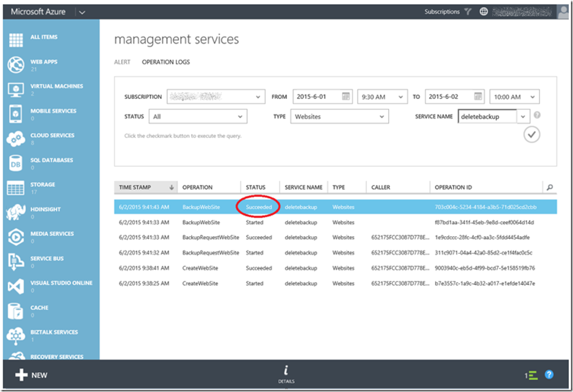Click the Subscriptions filter funnel icon
573x392 pixels.
[468, 12]
